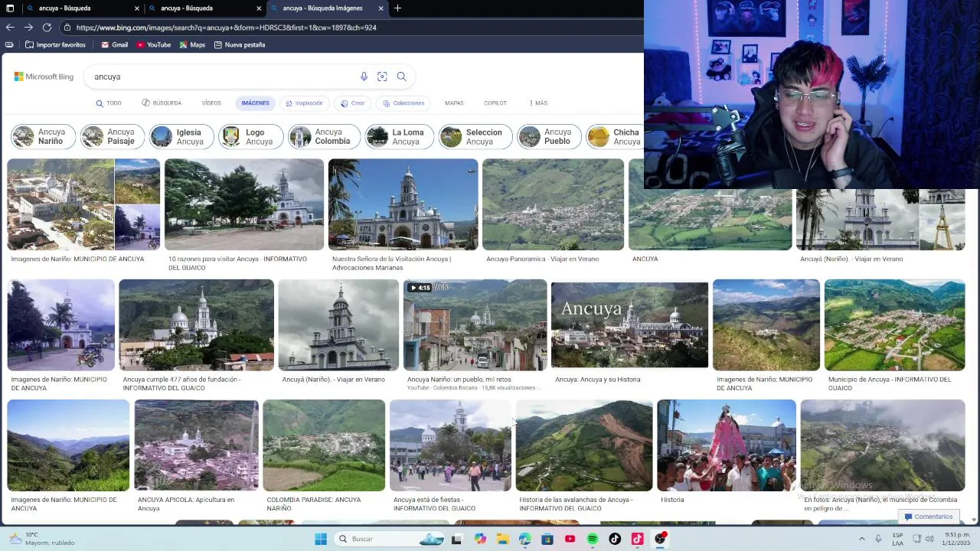Select the TODO search tab
The width and height of the screenshot is (980, 551).
click(109, 103)
